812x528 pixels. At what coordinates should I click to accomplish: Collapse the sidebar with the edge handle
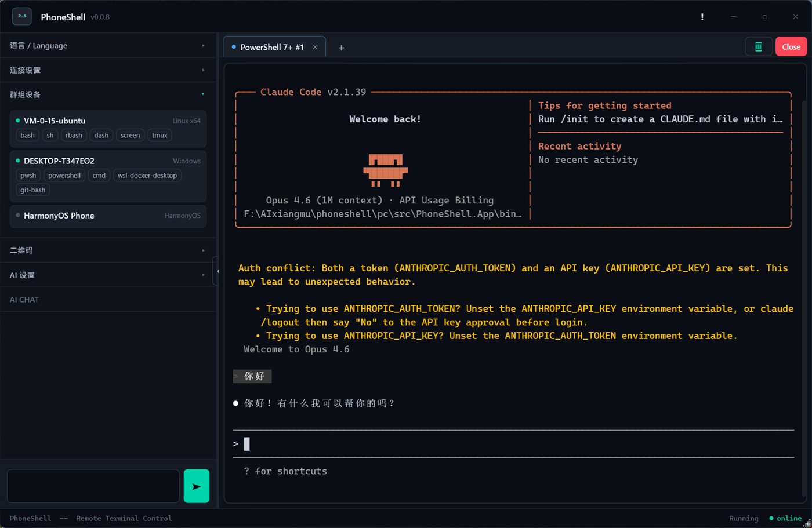pyautogui.click(x=216, y=271)
